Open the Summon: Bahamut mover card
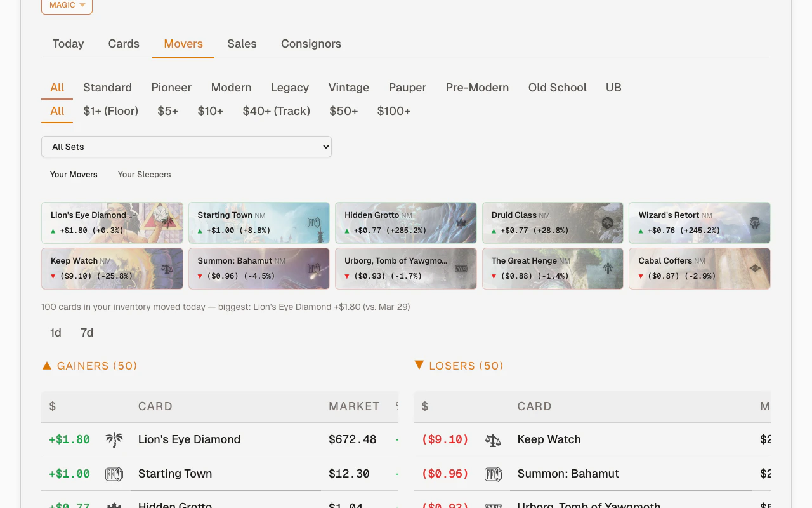The width and height of the screenshot is (812, 508). [x=259, y=269]
